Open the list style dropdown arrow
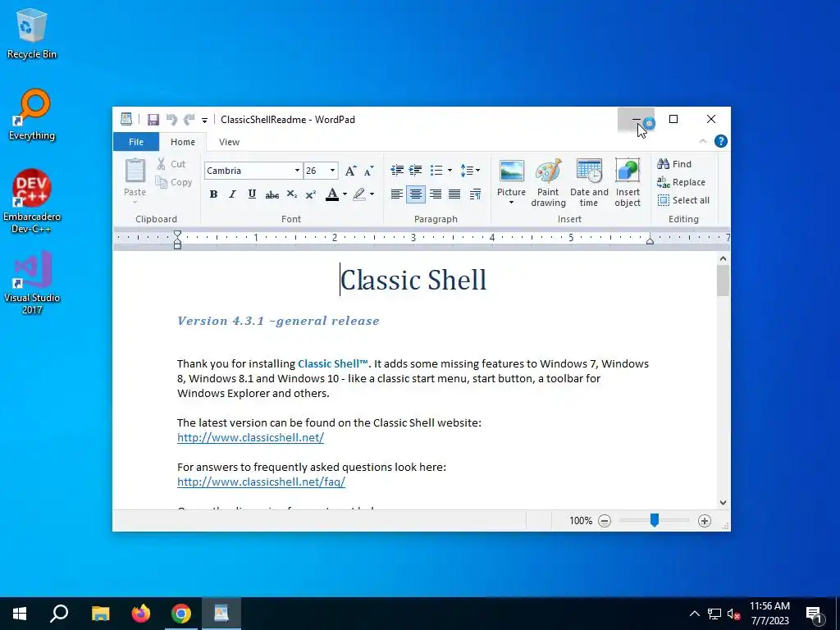The width and height of the screenshot is (840, 630). 450,171
